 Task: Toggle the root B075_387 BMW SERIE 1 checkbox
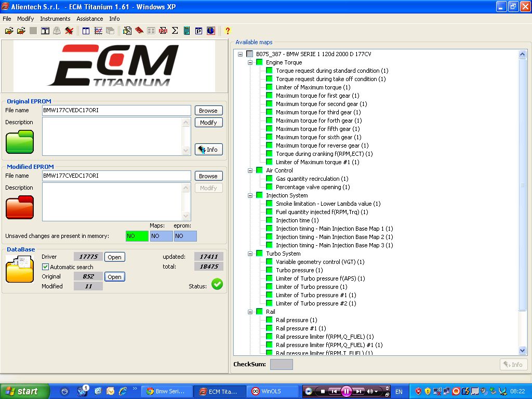[x=250, y=54]
